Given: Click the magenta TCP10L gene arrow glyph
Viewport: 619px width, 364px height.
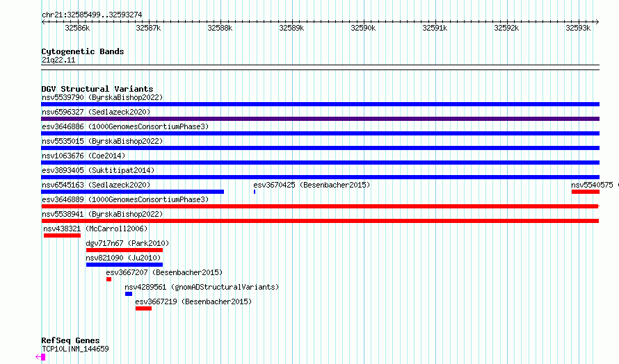Looking at the screenshot, I should (x=40, y=357).
